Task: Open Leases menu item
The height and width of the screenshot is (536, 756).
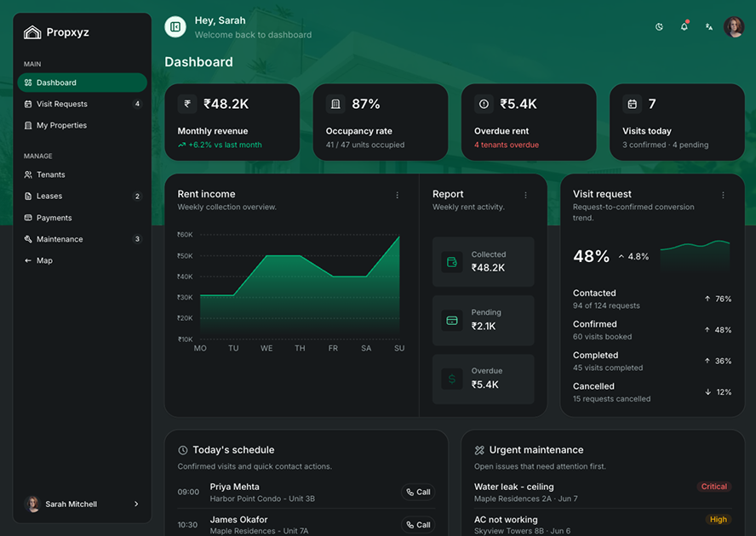Action: tap(83, 197)
